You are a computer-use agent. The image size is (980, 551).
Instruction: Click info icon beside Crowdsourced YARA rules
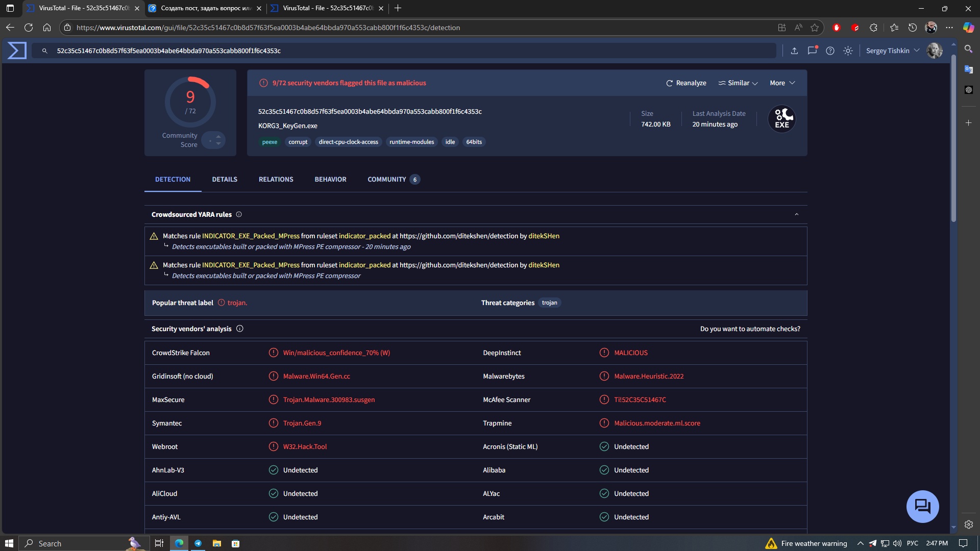(239, 214)
